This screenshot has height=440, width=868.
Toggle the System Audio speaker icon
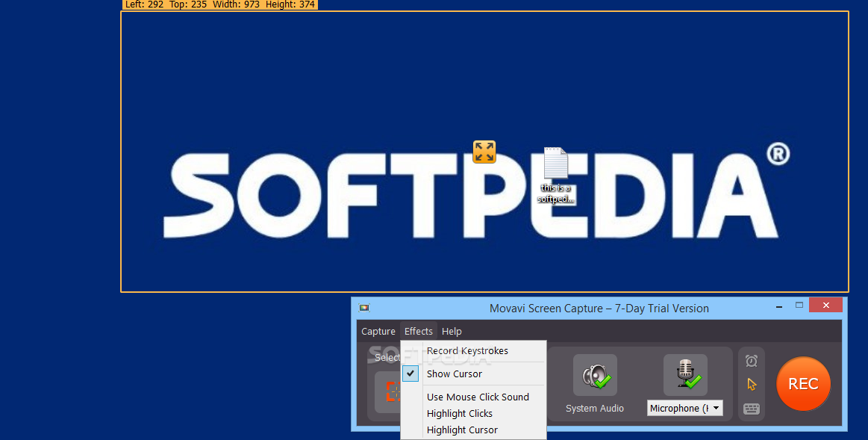point(595,375)
